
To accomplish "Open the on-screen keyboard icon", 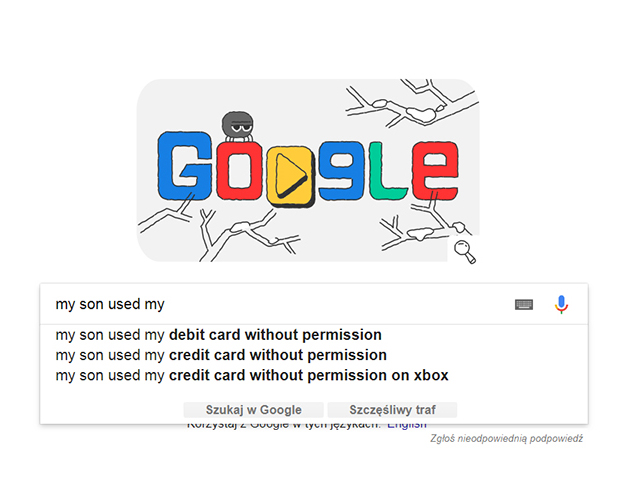I will click(x=524, y=304).
